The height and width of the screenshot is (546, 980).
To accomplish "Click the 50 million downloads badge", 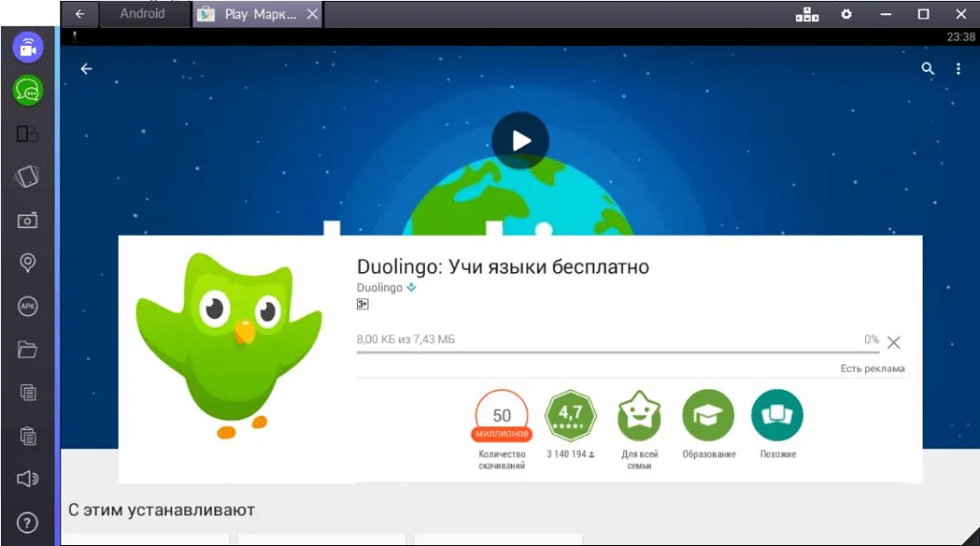I will [501, 416].
